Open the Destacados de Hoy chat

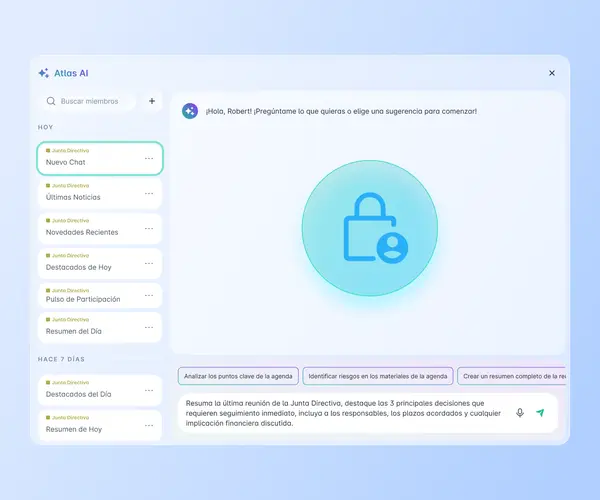(100, 264)
